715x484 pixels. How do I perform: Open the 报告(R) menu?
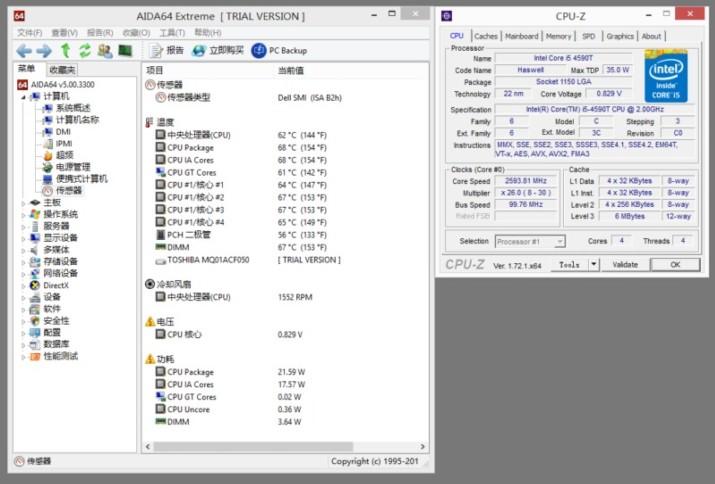[x=100, y=33]
